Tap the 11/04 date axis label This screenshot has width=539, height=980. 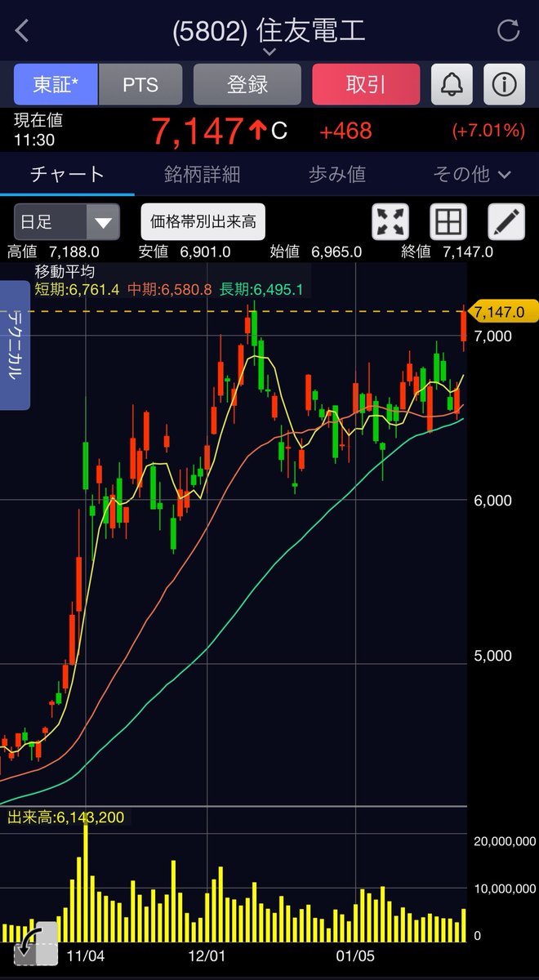coord(85,955)
